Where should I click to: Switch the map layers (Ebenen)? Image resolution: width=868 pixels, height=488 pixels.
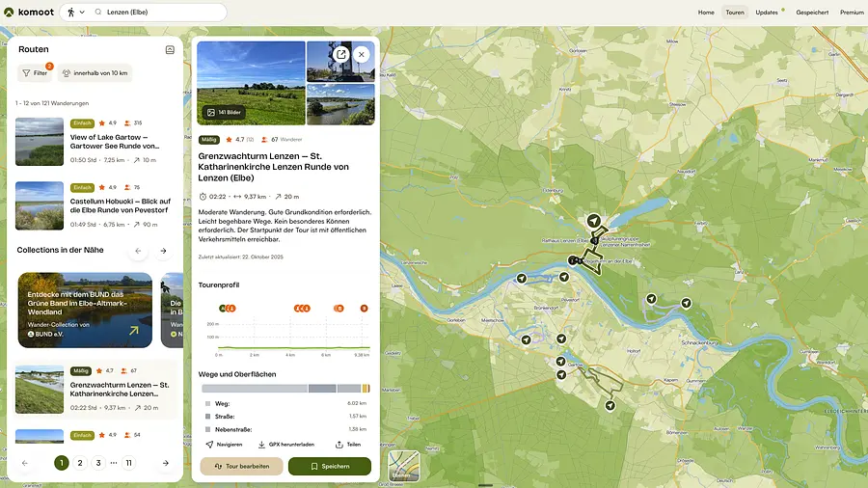pos(403,467)
